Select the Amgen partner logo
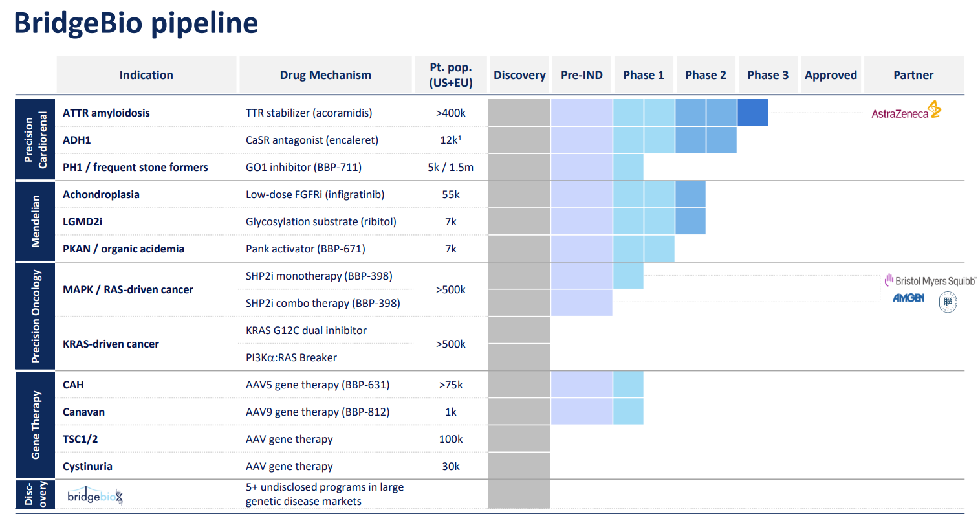The width and height of the screenshot is (980, 514). [909, 298]
